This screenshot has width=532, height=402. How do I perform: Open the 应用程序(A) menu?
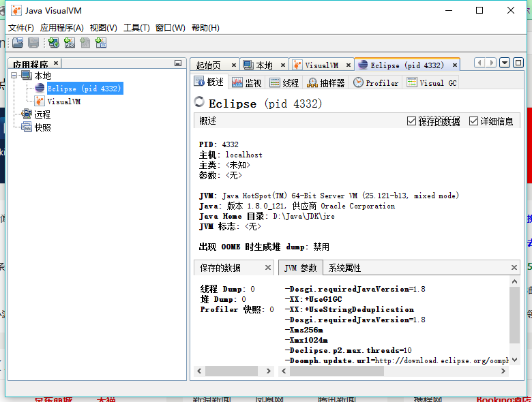click(x=62, y=28)
